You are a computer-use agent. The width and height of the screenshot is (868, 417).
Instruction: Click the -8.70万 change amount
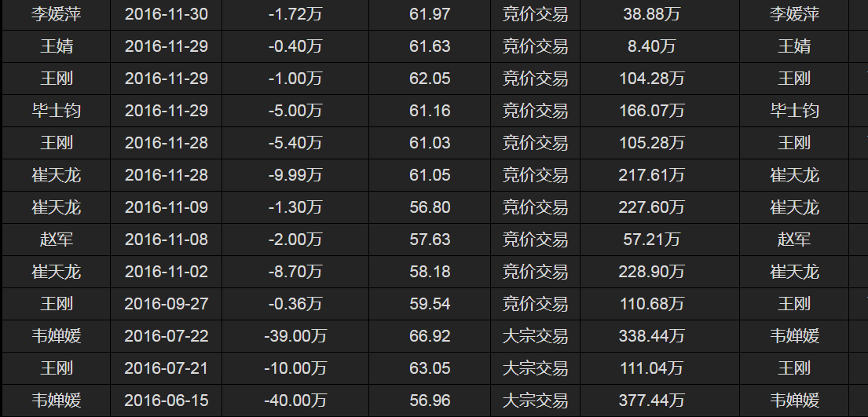click(x=295, y=272)
